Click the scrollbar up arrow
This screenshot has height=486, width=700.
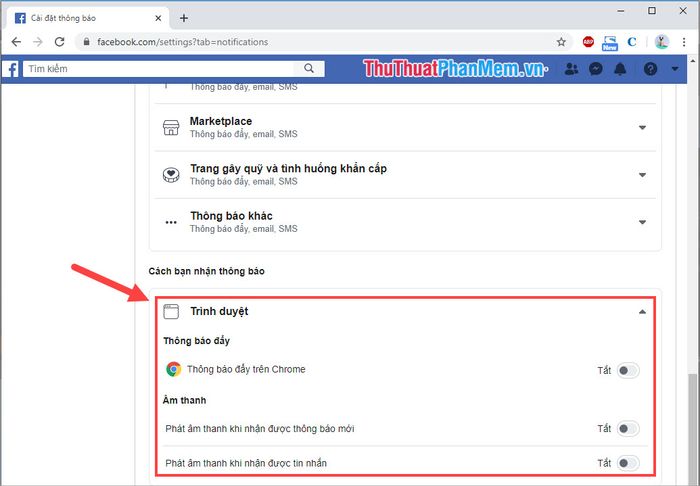coord(692,61)
